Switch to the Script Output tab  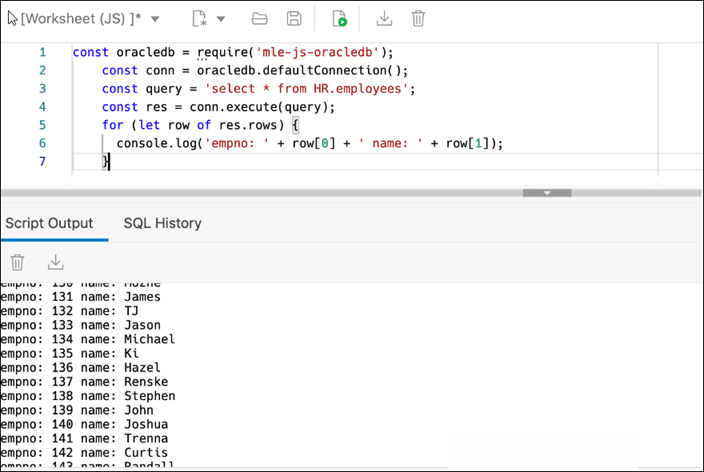(49, 223)
